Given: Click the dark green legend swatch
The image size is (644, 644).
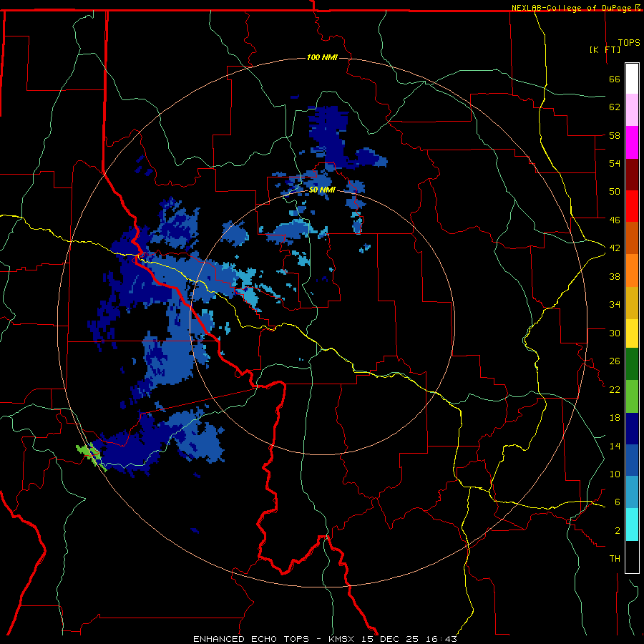Looking at the screenshot, I should 632,364.
